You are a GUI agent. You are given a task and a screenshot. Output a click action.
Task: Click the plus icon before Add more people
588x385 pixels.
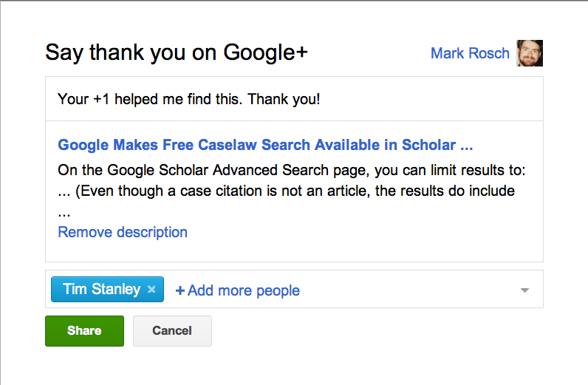[x=180, y=290]
